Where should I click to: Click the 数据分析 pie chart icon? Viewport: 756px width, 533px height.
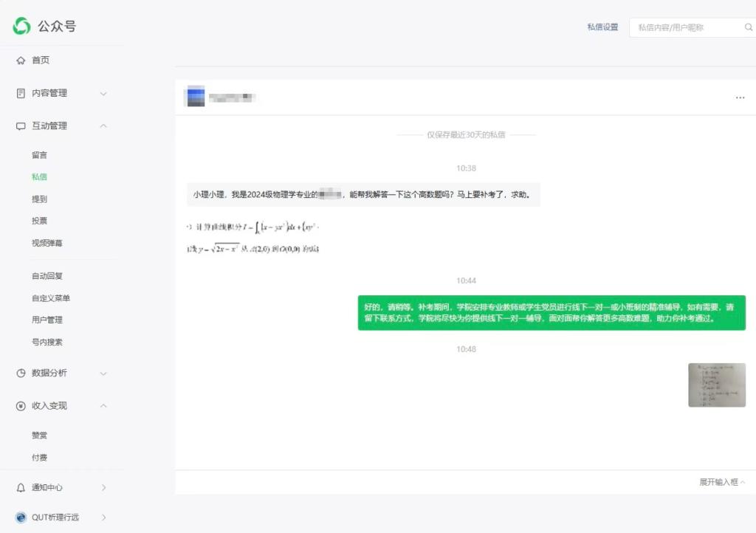coord(21,374)
